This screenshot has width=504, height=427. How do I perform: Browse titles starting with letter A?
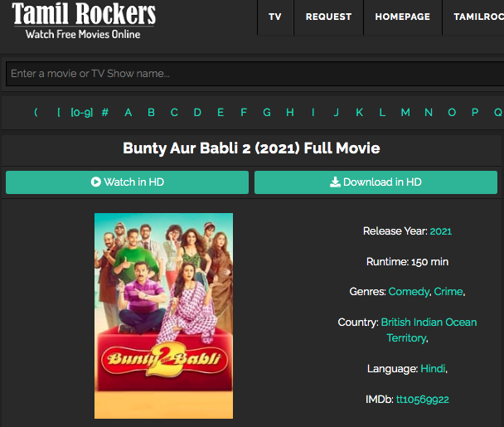click(128, 113)
